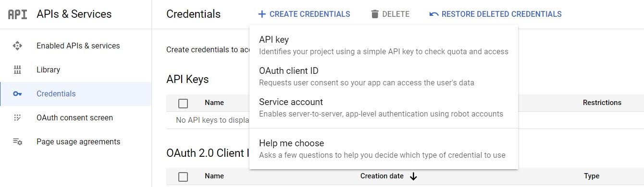This screenshot has height=187, width=644.
Task: Open OAuth consent screen page
Action: click(76, 118)
